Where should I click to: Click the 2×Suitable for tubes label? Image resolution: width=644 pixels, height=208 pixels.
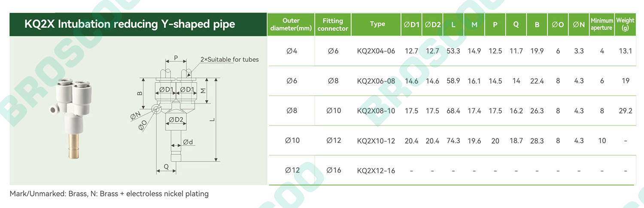230,59
